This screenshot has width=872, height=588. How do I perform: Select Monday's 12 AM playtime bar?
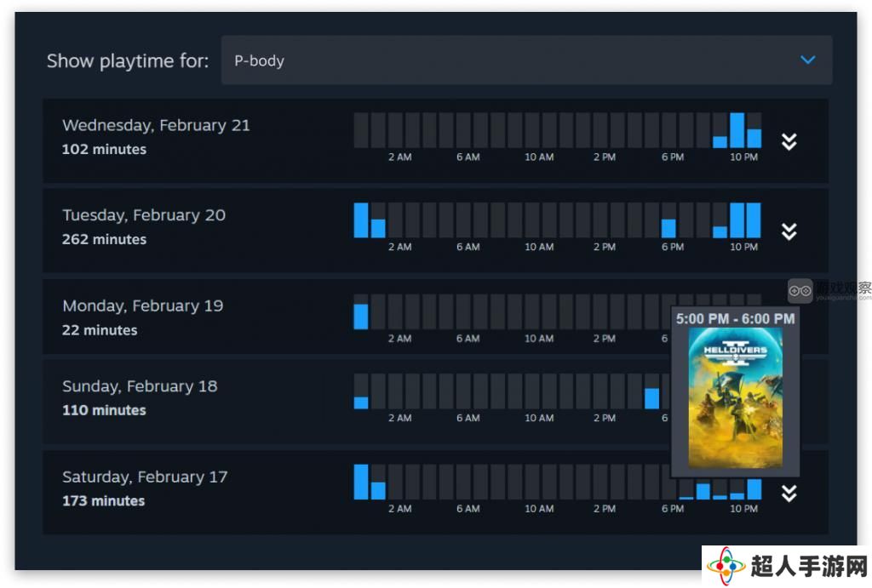(361, 317)
